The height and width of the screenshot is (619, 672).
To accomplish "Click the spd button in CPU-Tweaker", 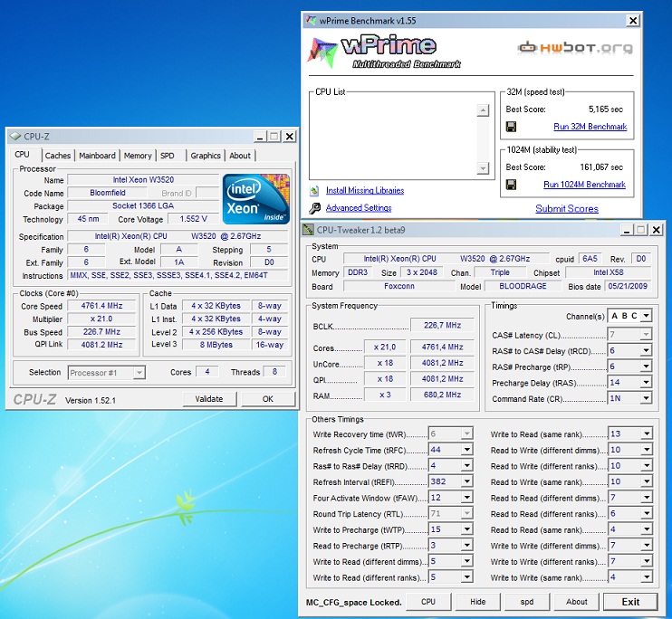I will tap(527, 602).
